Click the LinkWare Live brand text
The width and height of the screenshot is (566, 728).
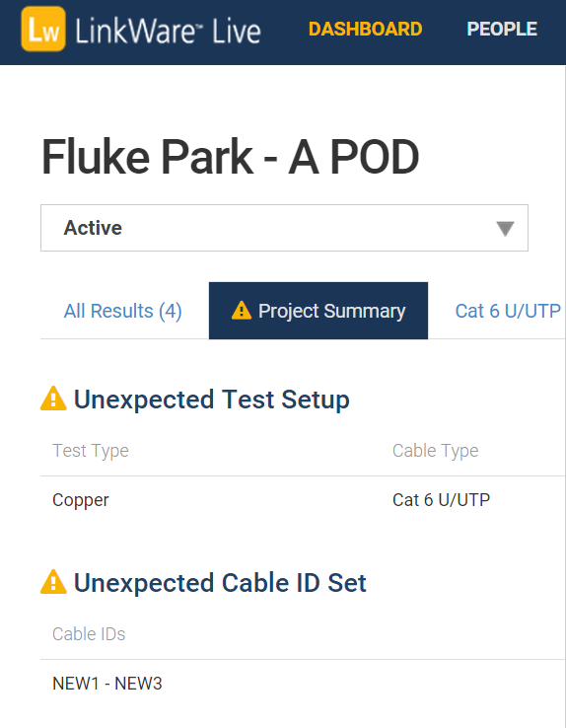[x=168, y=31]
